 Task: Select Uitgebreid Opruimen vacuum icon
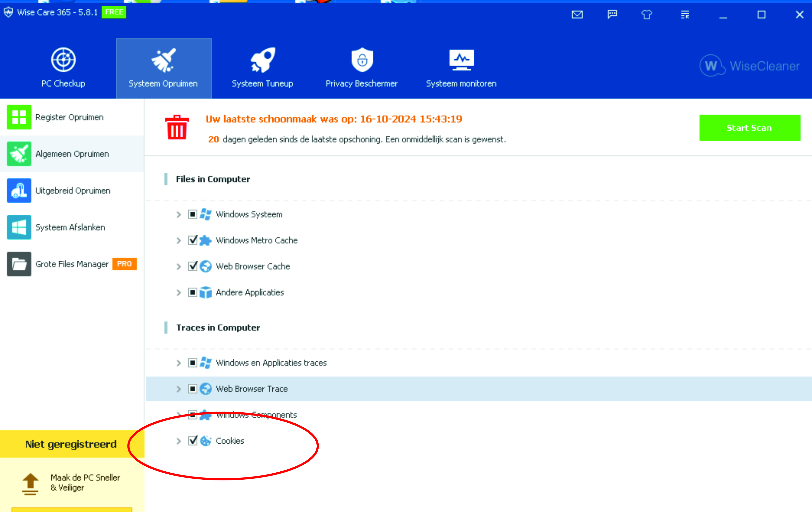19,191
